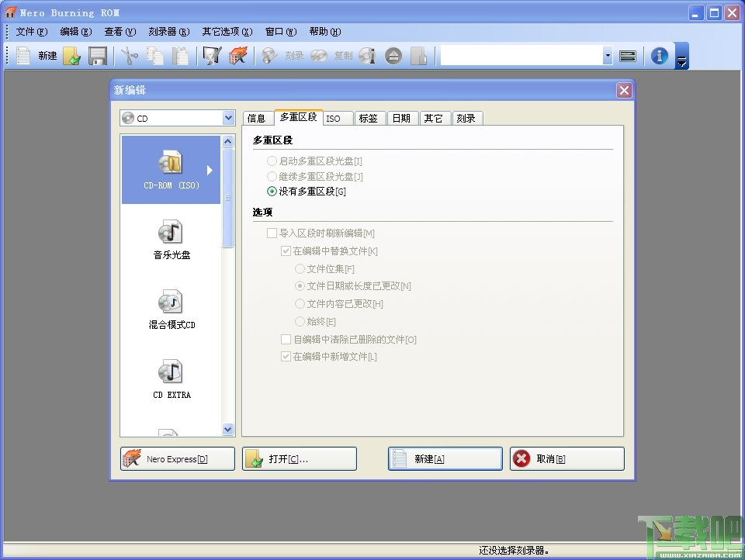Click the Nero Express[D] button
Viewport: 745px width, 560px height.
(177, 459)
